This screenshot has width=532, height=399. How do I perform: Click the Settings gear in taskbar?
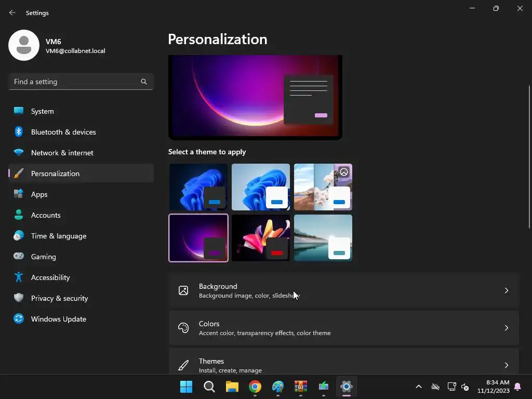(x=347, y=387)
